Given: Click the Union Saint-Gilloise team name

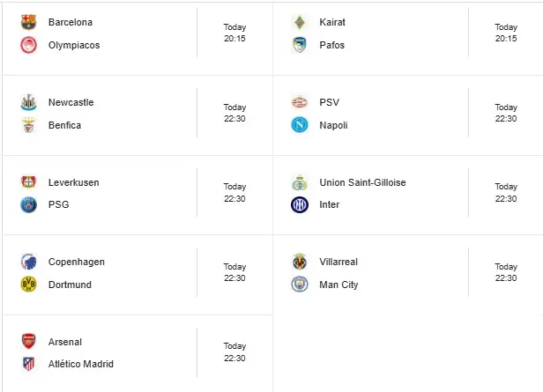Looking at the screenshot, I should click(362, 182).
